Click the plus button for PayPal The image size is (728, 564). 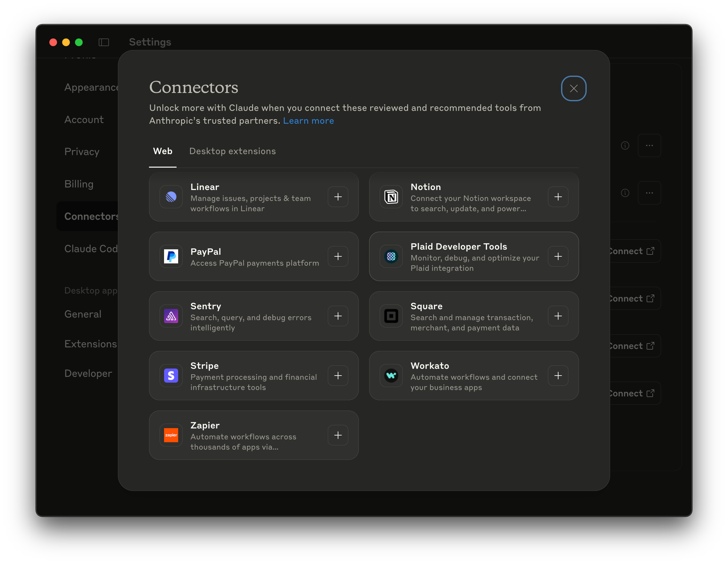click(x=338, y=256)
